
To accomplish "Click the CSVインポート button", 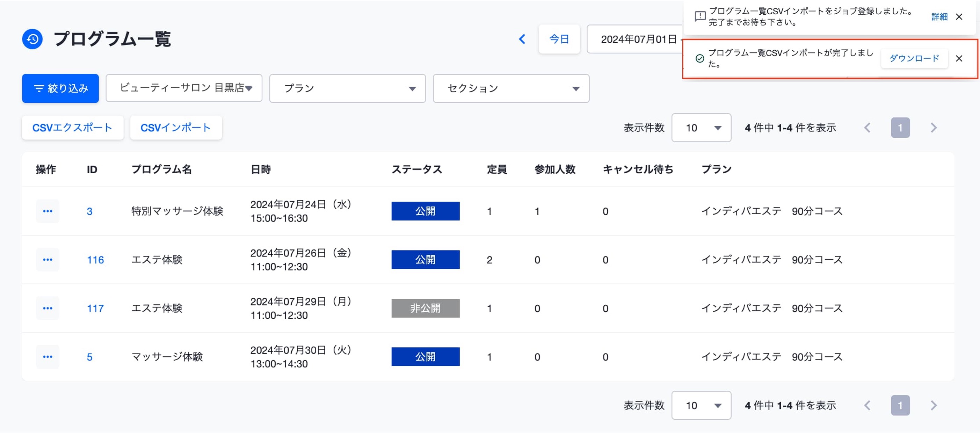I will click(176, 128).
